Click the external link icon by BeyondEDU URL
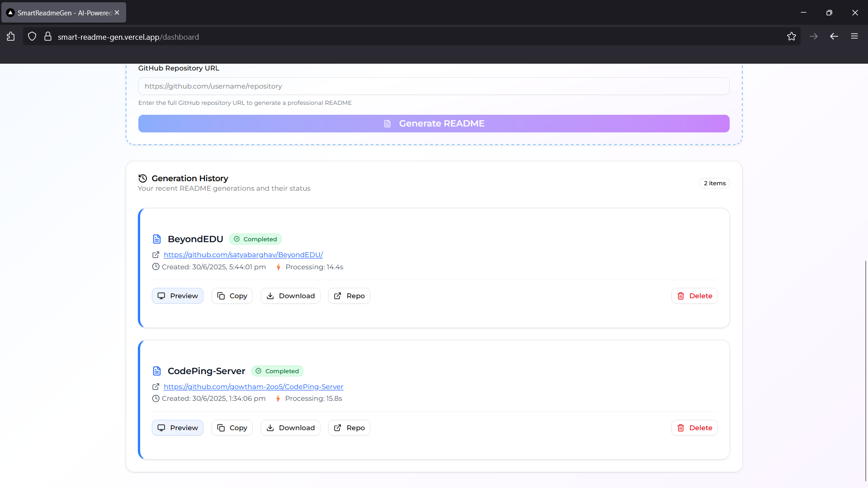The width and height of the screenshot is (868, 488). tap(156, 255)
